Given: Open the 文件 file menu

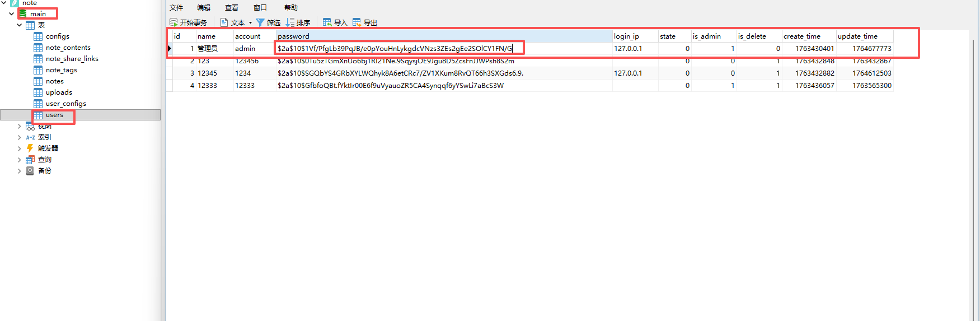Looking at the screenshot, I should [x=176, y=8].
